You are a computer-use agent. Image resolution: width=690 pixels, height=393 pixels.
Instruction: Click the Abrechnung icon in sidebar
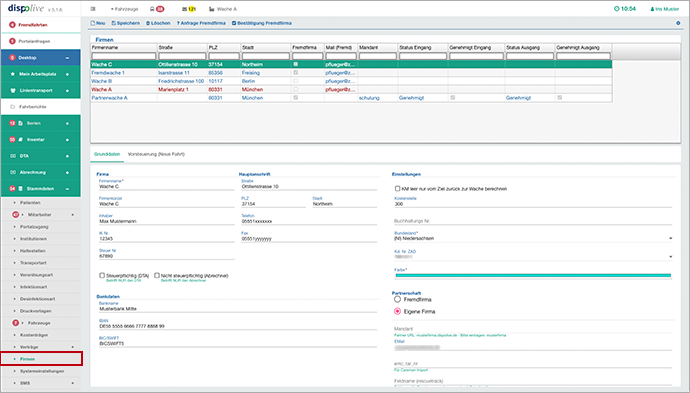(13, 172)
